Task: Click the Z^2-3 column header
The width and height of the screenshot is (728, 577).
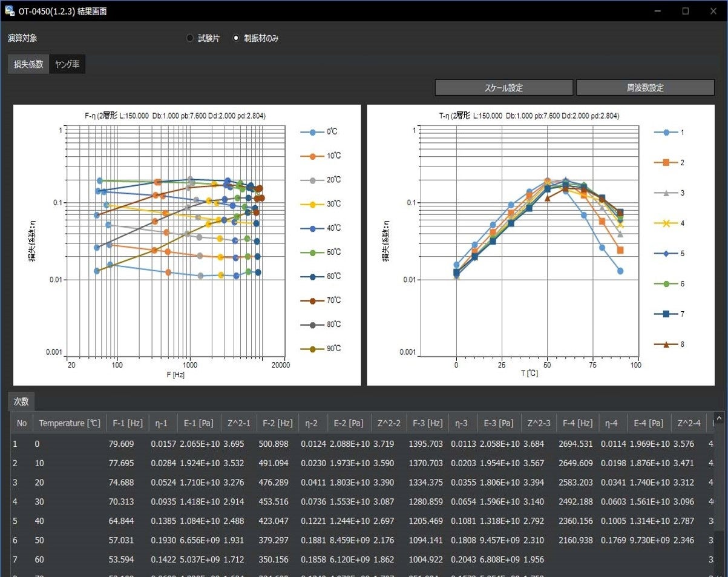Action: tap(539, 423)
